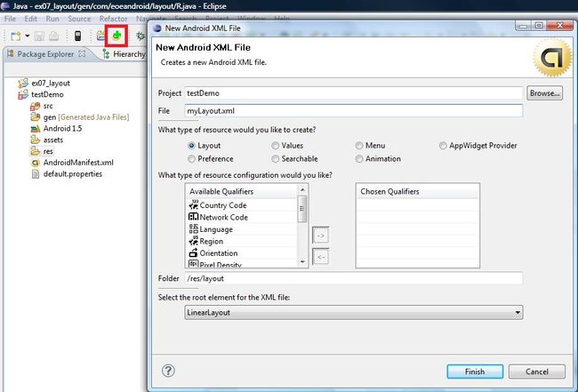Click the green plus New Android XML File icon
The height and width of the screenshot is (392, 578).
116,36
